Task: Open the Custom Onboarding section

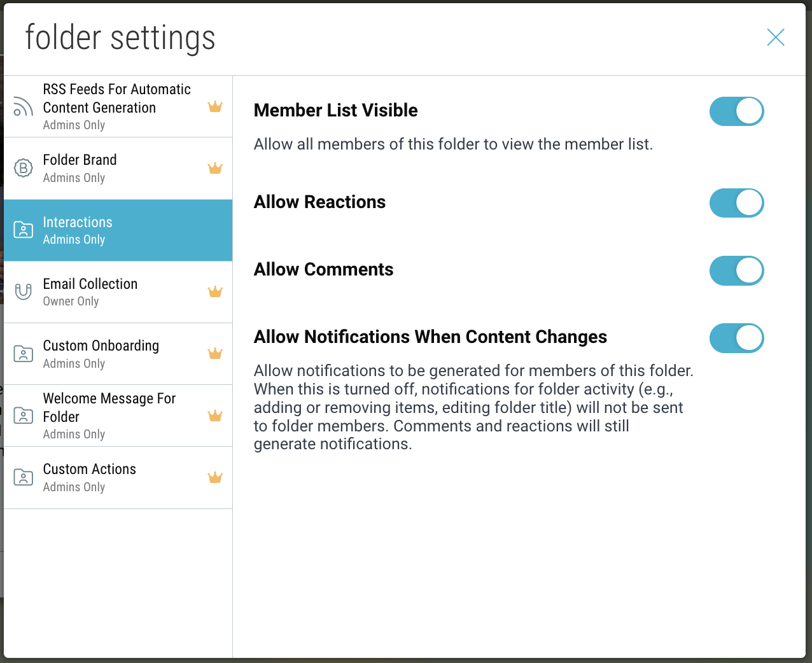Action: pos(101,346)
